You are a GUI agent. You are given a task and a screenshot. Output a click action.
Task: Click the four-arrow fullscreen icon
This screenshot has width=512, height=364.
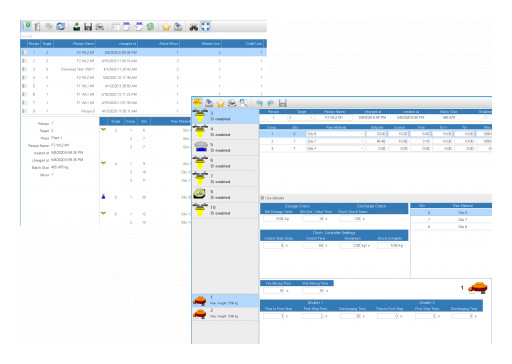206,27
